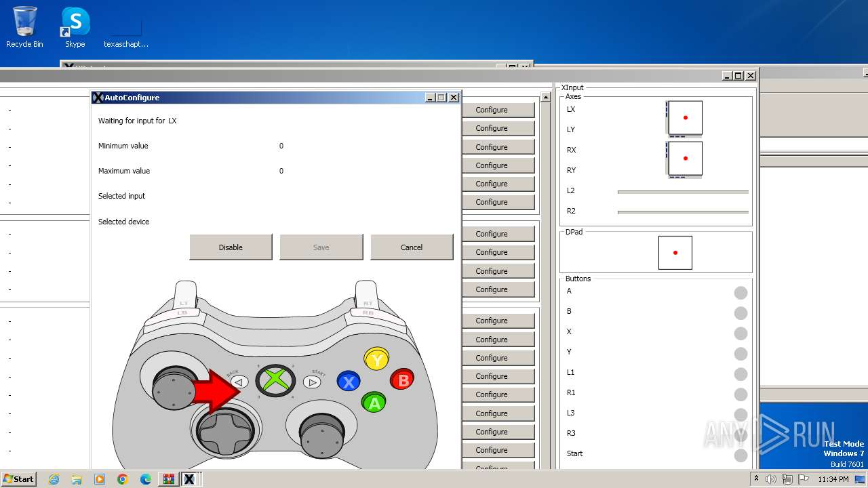Open the Skype desktop shortcut
This screenshot has width=868, height=488.
[x=75, y=27]
